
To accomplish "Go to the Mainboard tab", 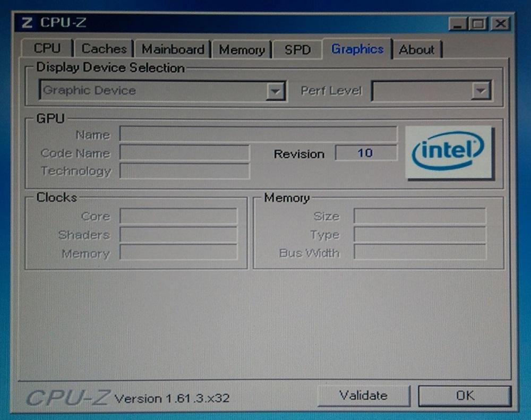I will click(173, 49).
